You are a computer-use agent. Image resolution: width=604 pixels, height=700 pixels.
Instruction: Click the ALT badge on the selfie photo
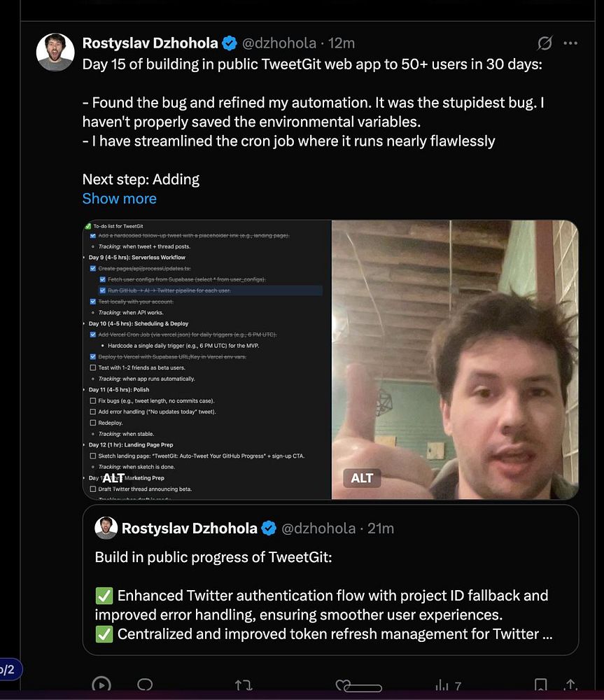(362, 478)
